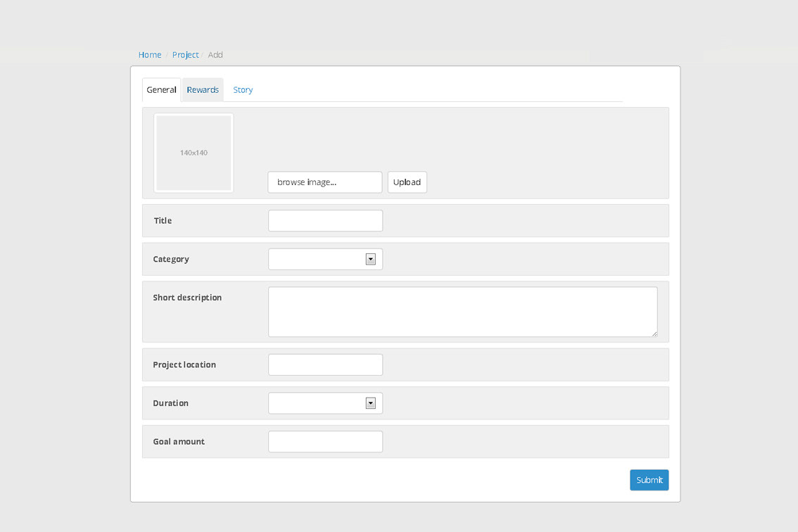Screen dimensions: 798x532
Task: Submit the project form
Action: coord(649,480)
